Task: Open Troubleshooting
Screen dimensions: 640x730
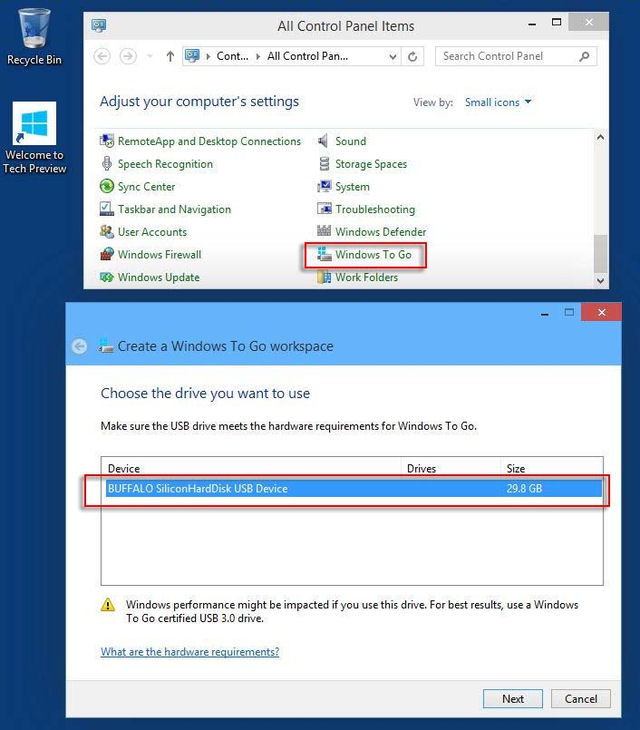Action: [375, 210]
